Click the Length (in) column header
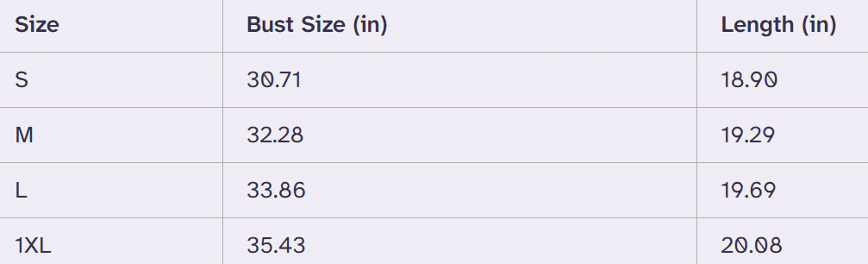The width and height of the screenshot is (868, 264). [x=778, y=25]
